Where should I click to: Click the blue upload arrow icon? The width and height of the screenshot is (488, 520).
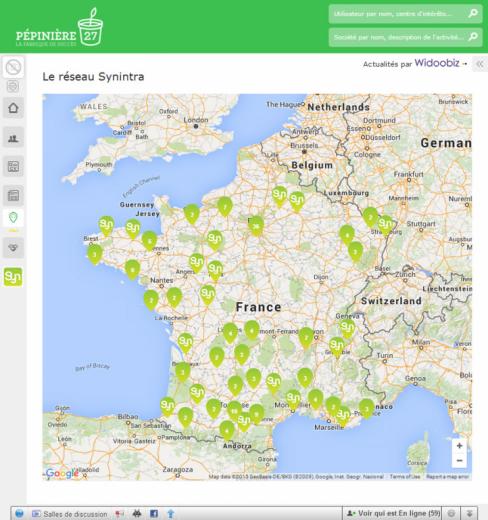171,514
